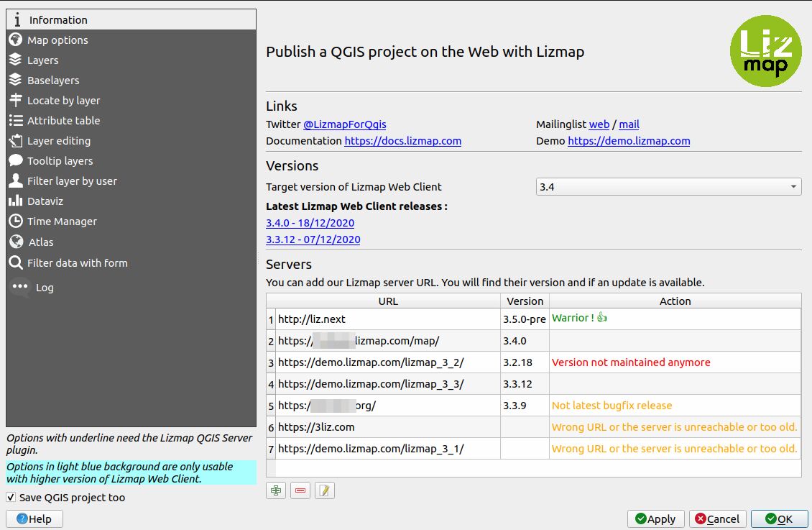The width and height of the screenshot is (812, 530).
Task: Select the http://liz.next server row
Action: (x=533, y=319)
